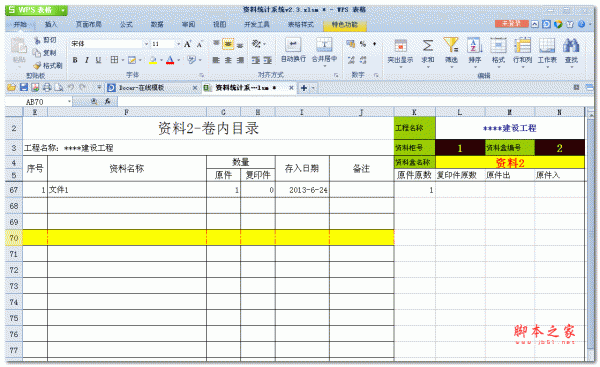Click the print icon in quick access bar
This screenshot has width=600, height=367.
[x=47, y=88]
